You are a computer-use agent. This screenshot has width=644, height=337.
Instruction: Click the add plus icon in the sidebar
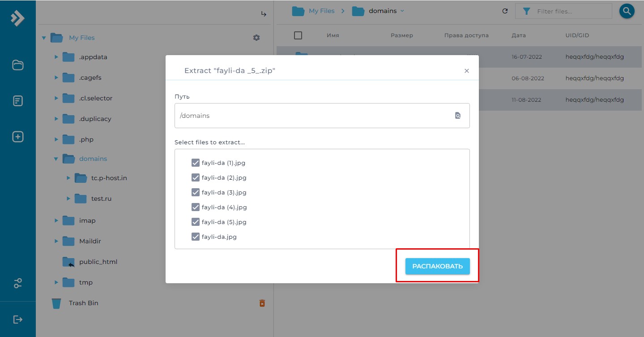(17, 137)
